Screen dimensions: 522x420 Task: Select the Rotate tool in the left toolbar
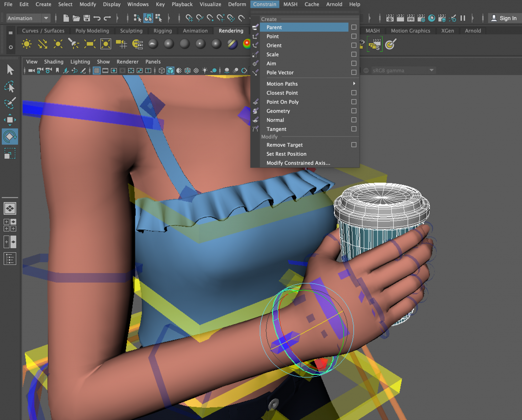pyautogui.click(x=10, y=136)
